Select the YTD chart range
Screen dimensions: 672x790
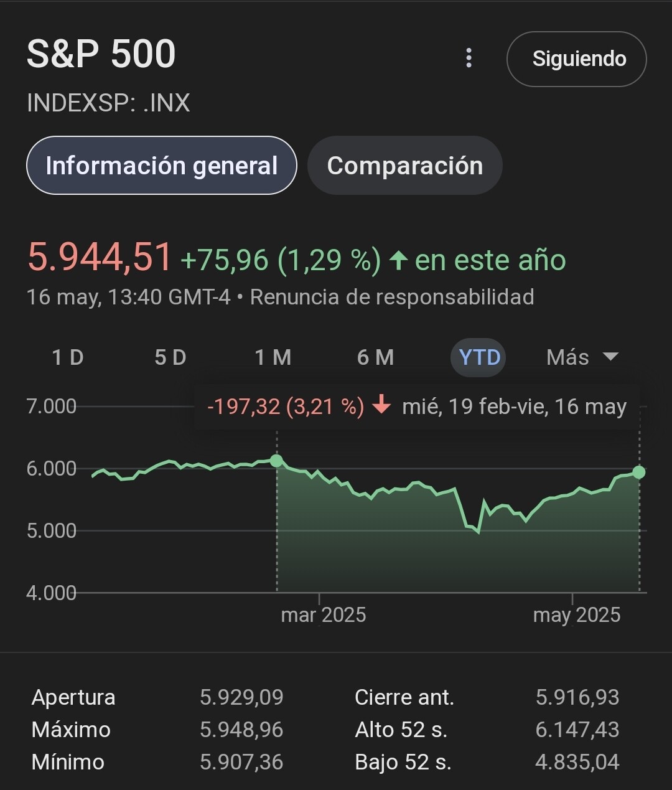pos(478,357)
